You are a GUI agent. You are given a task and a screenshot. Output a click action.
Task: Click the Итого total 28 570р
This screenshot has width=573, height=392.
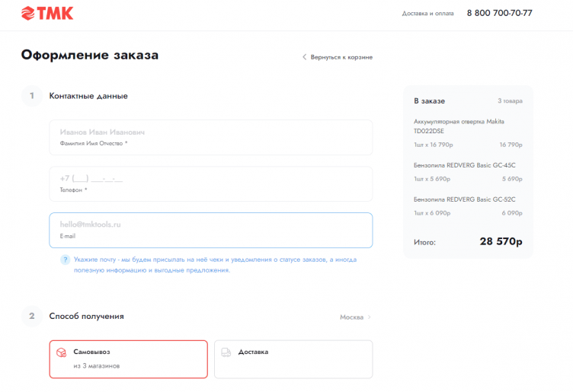pyautogui.click(x=500, y=241)
